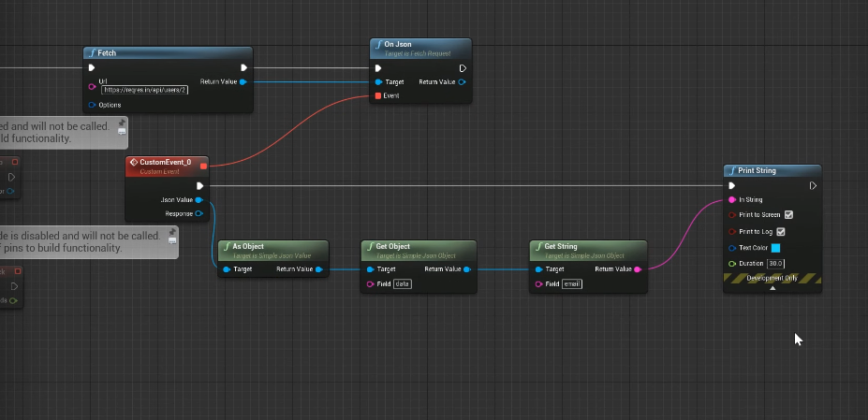Click the Response pin on CustomEvent_0
The width and height of the screenshot is (868, 420).
coord(199,213)
